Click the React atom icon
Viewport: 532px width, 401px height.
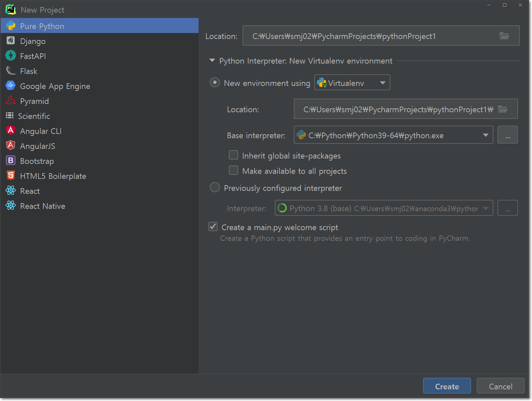[11, 191]
